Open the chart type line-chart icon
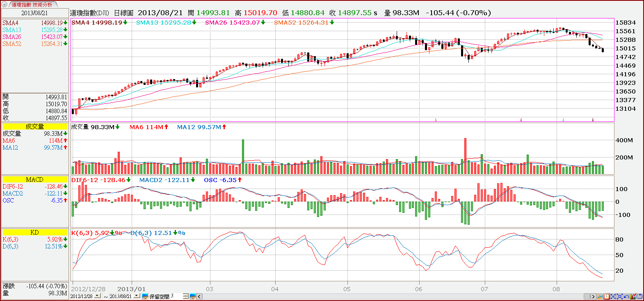The height and width of the screenshot is (301, 644). tap(600, 296)
